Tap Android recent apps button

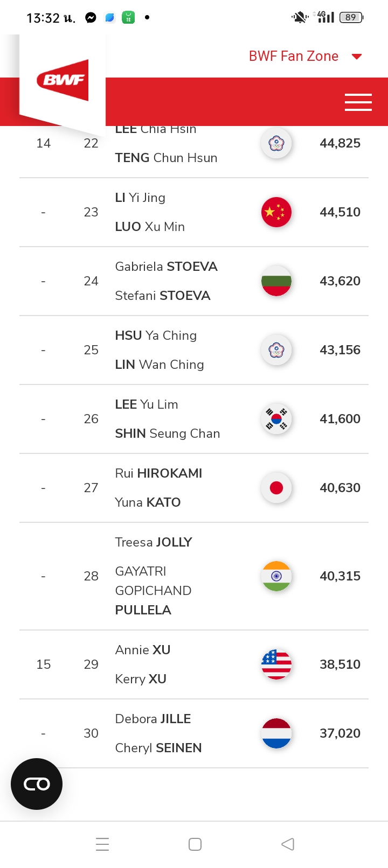(102, 844)
